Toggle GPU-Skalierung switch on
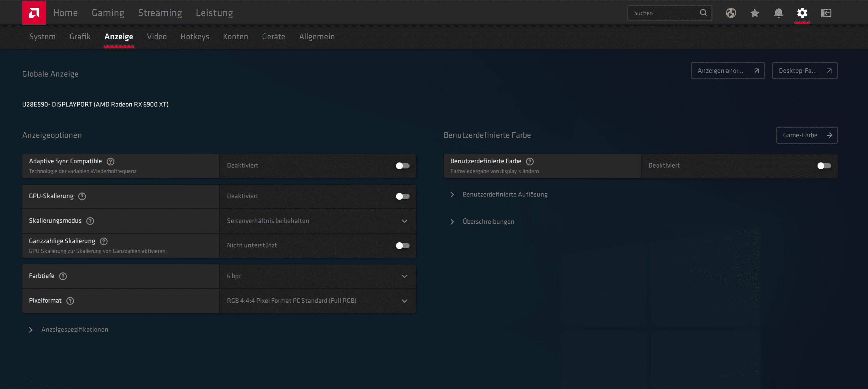 coord(402,196)
